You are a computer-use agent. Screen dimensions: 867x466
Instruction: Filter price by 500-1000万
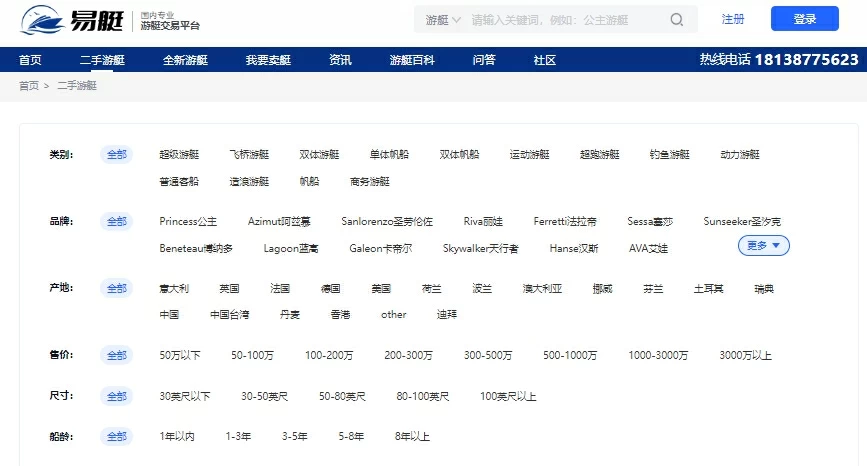(570, 355)
